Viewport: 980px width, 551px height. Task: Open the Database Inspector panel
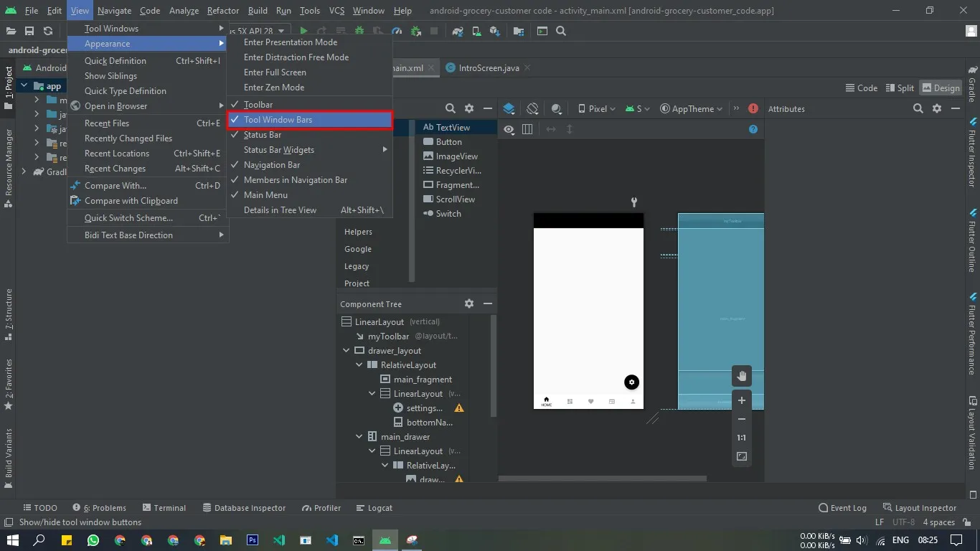point(244,507)
